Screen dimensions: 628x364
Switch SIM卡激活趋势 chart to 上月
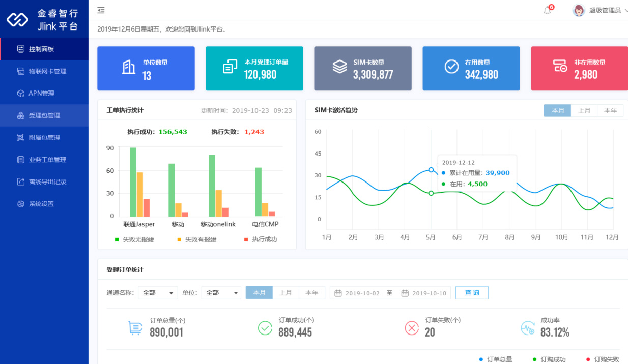point(584,111)
